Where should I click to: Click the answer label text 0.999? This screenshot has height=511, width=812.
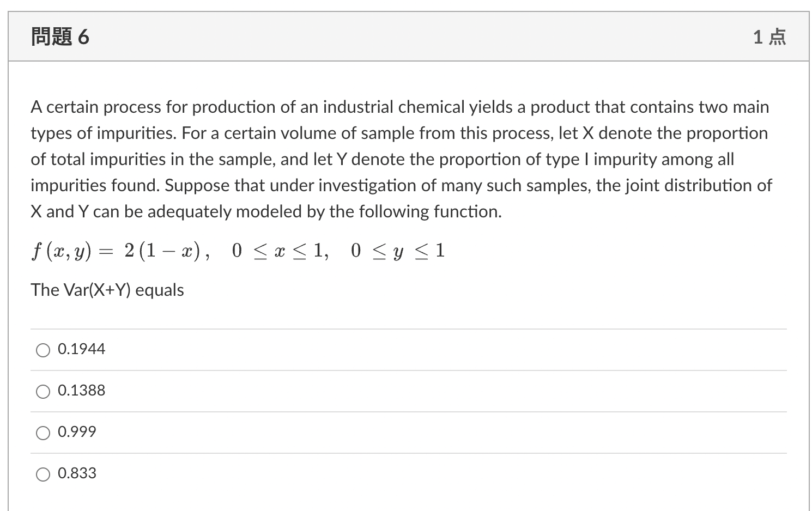[x=77, y=432]
